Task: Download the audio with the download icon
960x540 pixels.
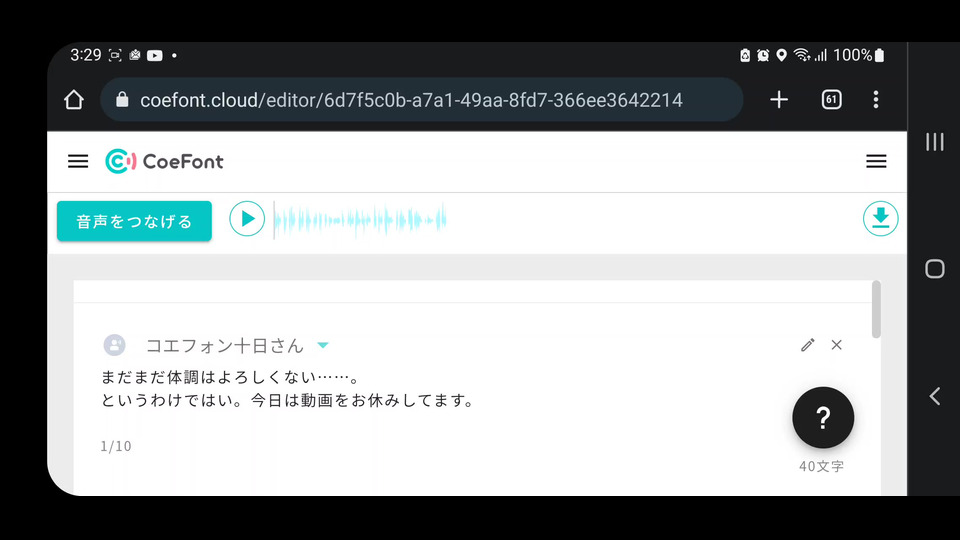Action: coord(880,219)
